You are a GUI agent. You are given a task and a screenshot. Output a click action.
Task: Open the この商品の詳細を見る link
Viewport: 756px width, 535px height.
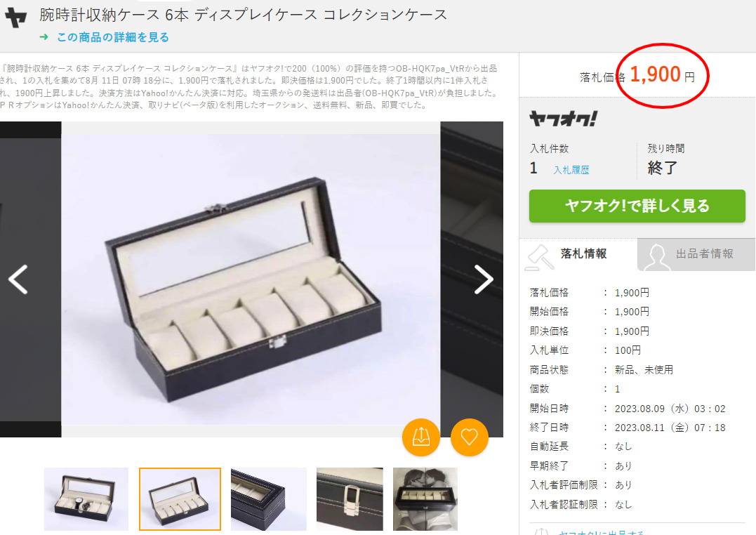(112, 37)
